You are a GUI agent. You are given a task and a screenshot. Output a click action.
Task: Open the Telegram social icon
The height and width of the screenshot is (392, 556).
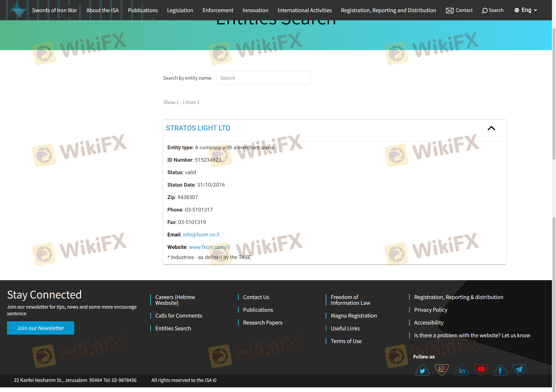coord(519,369)
